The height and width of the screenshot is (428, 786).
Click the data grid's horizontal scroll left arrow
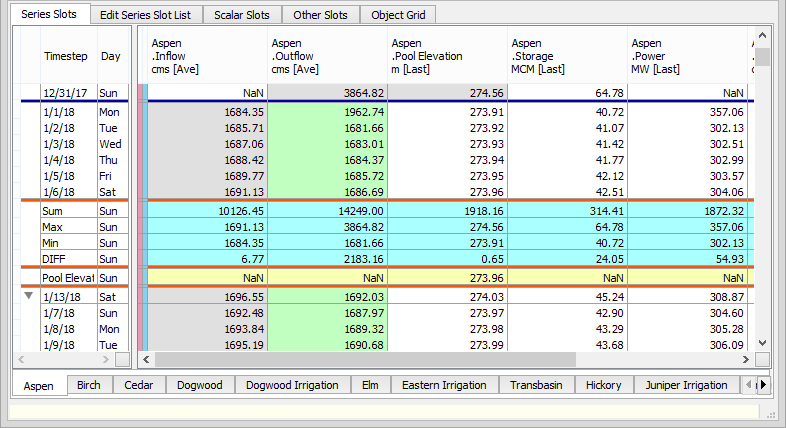pos(145,359)
